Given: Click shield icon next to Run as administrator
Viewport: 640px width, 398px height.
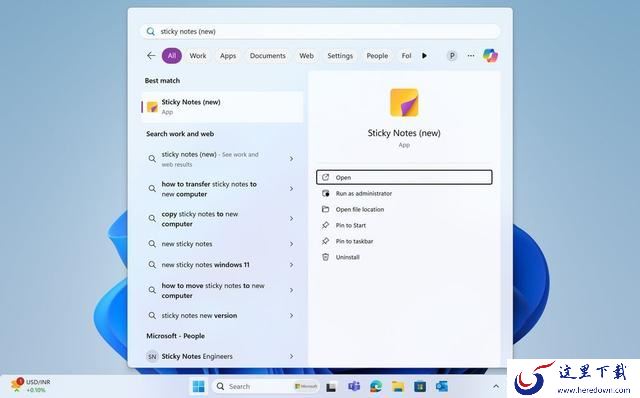Looking at the screenshot, I should [x=325, y=193].
